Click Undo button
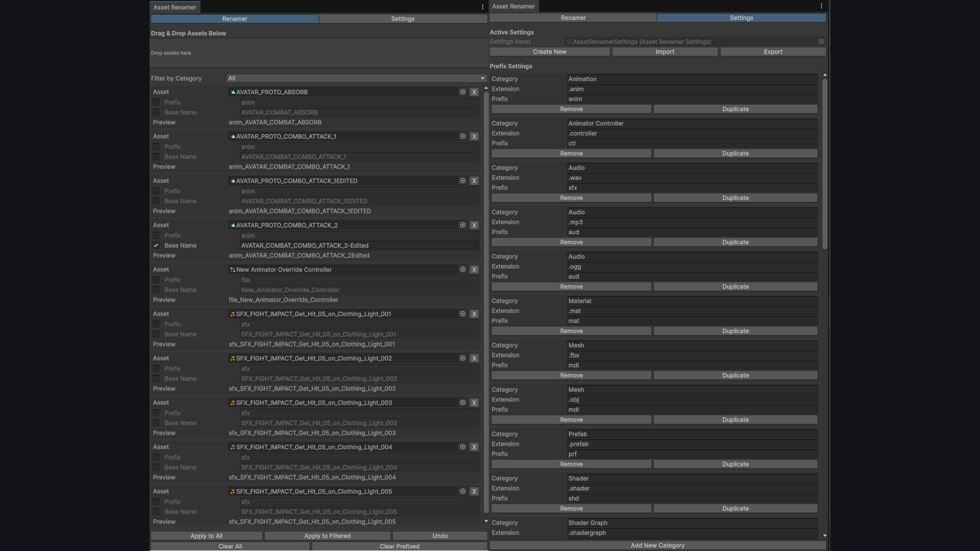The width and height of the screenshot is (980, 551). tap(440, 536)
